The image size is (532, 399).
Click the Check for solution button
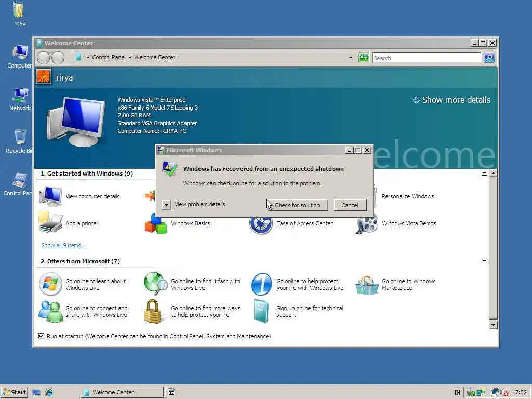click(297, 205)
